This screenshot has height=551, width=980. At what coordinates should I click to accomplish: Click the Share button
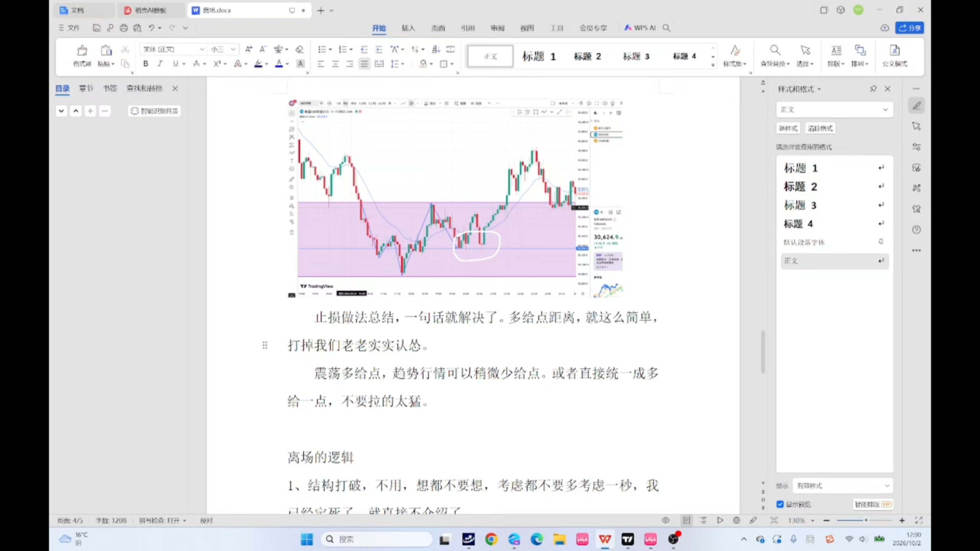910,28
